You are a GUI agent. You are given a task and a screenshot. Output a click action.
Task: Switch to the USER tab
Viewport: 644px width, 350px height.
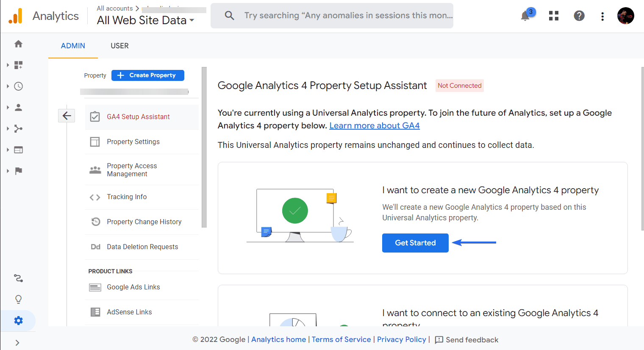click(119, 46)
